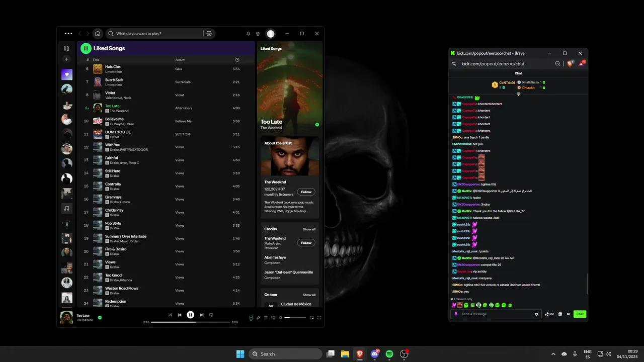Open the Queue icon
The height and width of the screenshot is (362, 644).
click(x=266, y=317)
